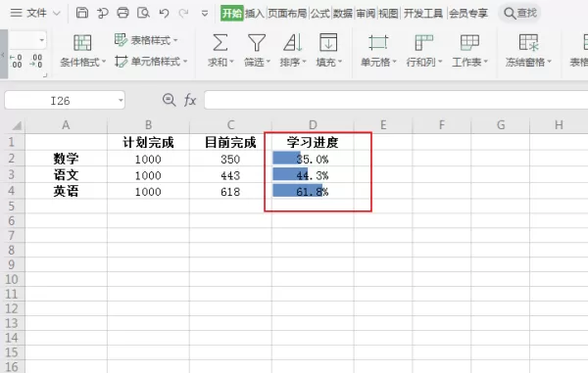Select the 1000 cell in 英语 row
Screen dimensions: 588x373
tap(148, 191)
